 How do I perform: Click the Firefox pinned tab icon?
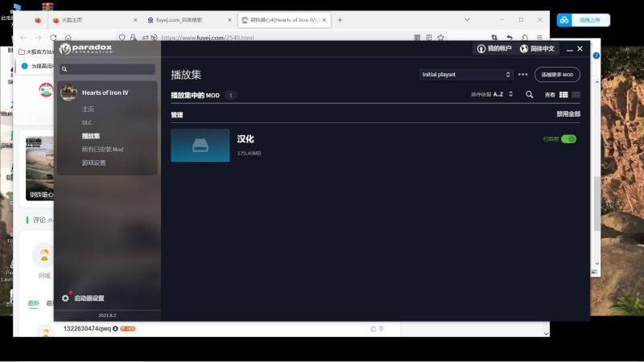(38, 20)
